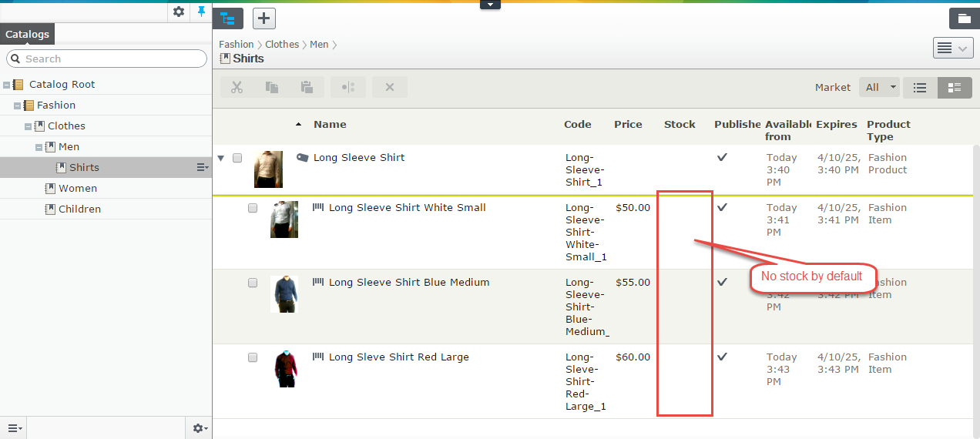Click the Delete X icon in toolbar
Screen dimensions: 980x439
[390, 87]
